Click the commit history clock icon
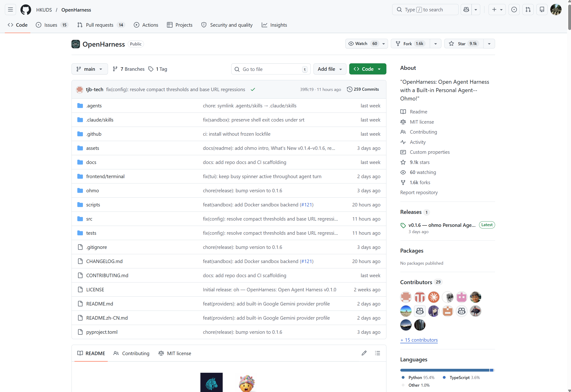The image size is (571, 392). (349, 89)
